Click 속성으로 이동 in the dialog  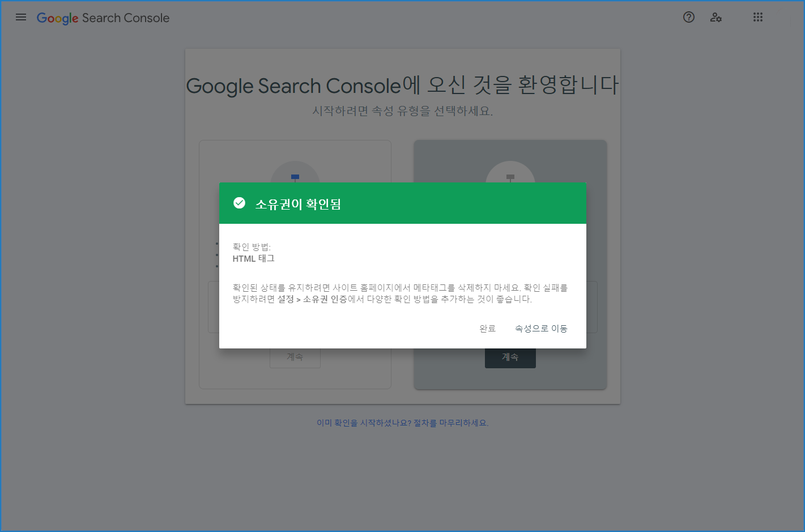(x=540, y=328)
